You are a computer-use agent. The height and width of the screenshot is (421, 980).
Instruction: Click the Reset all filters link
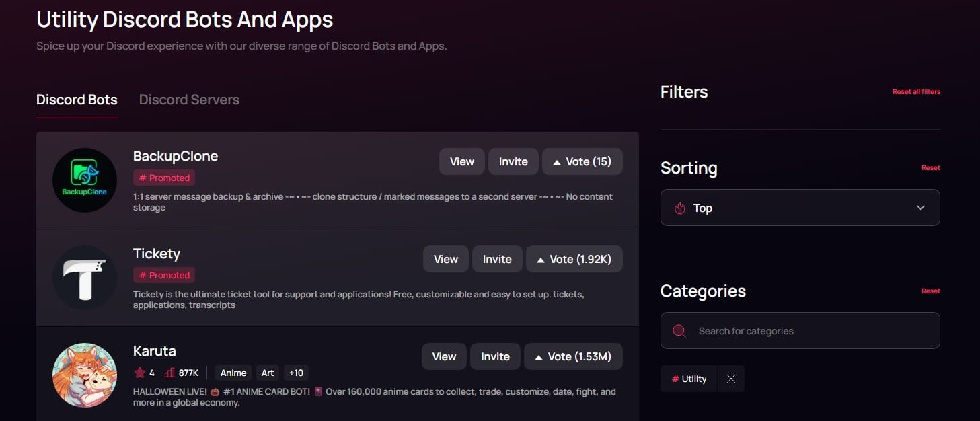click(x=917, y=92)
